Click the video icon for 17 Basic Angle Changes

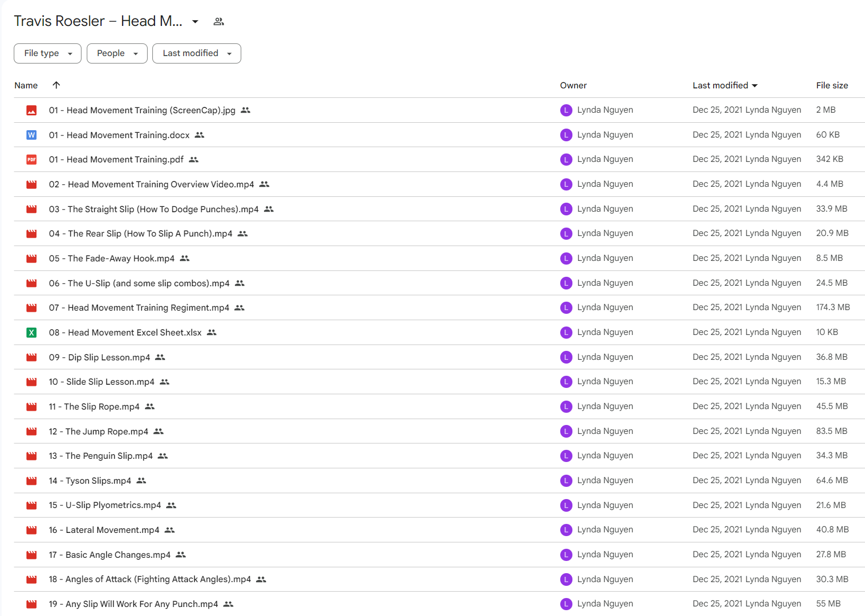tap(32, 555)
